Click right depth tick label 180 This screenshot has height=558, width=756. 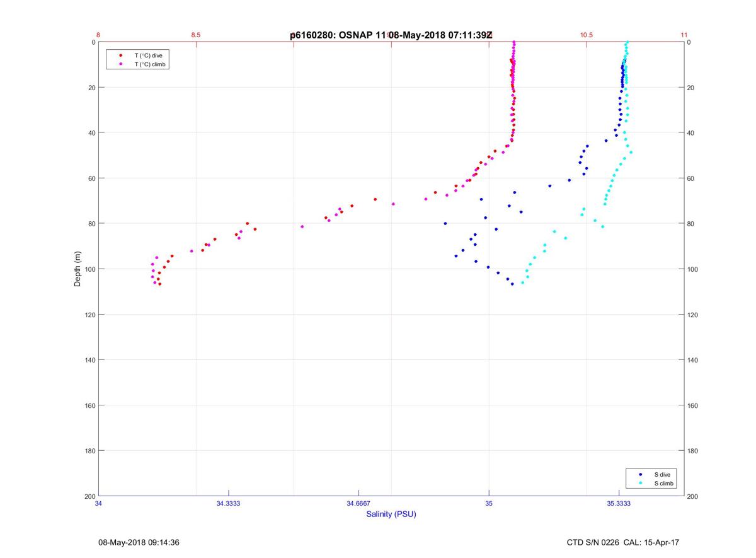[x=694, y=451]
